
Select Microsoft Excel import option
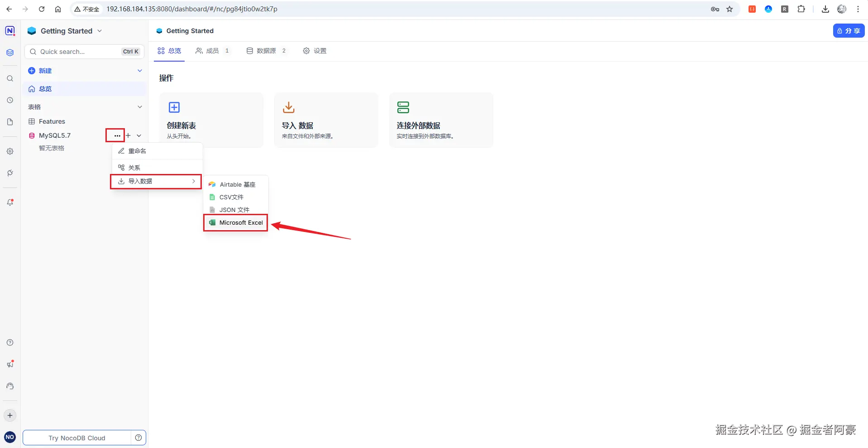236,222
